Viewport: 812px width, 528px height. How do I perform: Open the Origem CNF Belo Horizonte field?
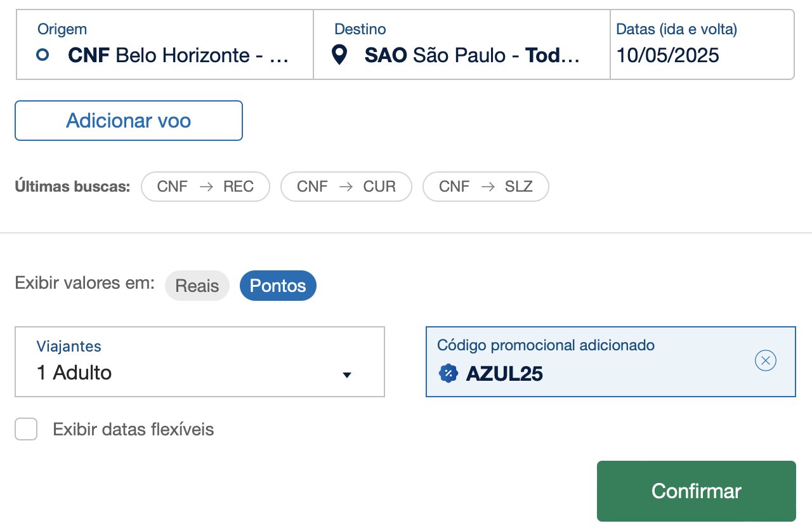point(165,44)
